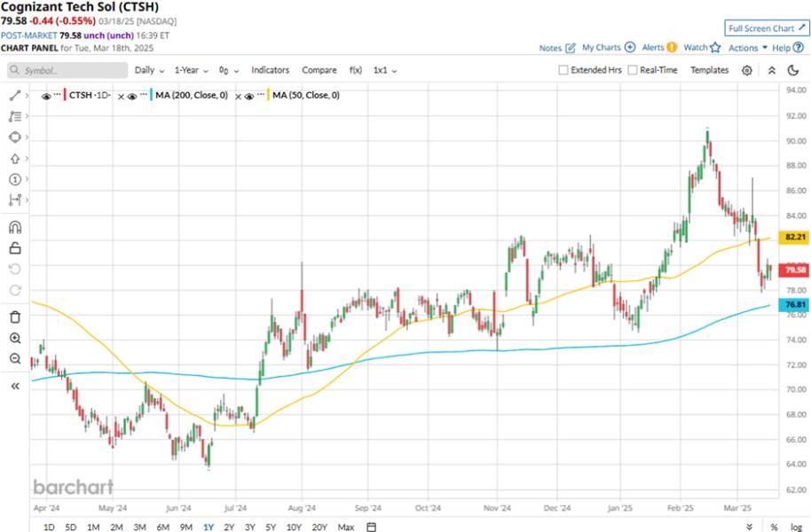Open the Watch link
This screenshot has height=532, width=811.
tap(695, 47)
